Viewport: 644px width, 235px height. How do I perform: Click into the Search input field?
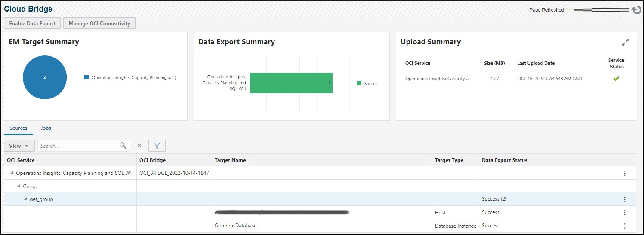pos(78,146)
